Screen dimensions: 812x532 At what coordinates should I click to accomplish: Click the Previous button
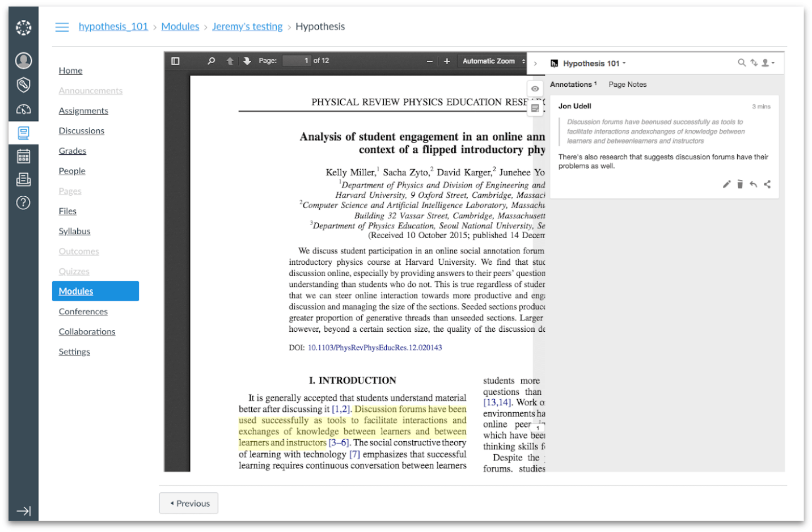189,503
